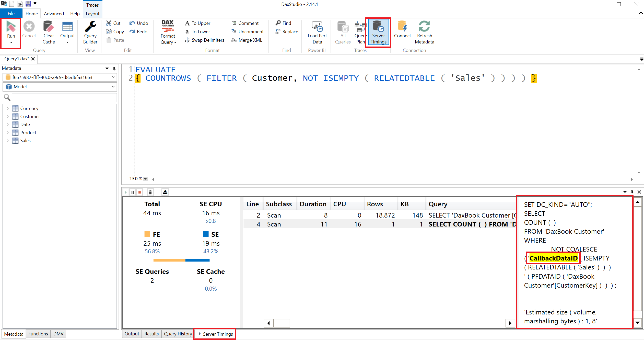This screenshot has height=340, width=644.
Task: Pause the server timings trace
Action: click(133, 192)
